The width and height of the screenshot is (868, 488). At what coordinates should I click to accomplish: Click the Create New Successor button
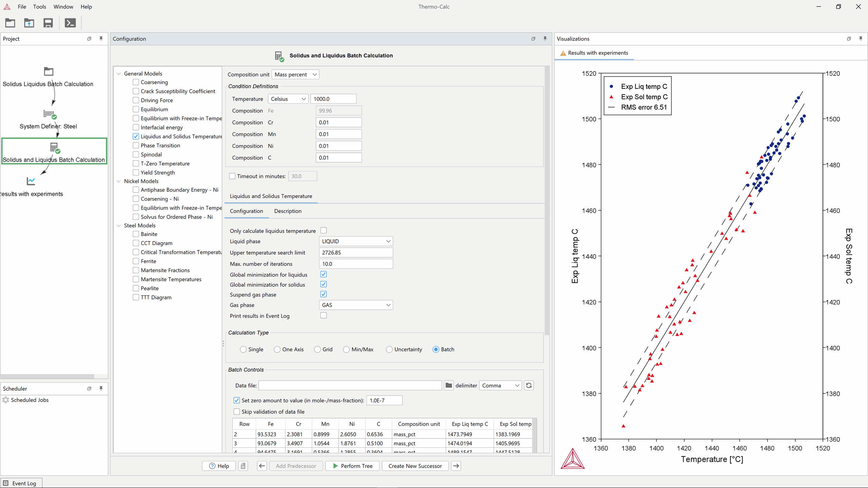415,466
